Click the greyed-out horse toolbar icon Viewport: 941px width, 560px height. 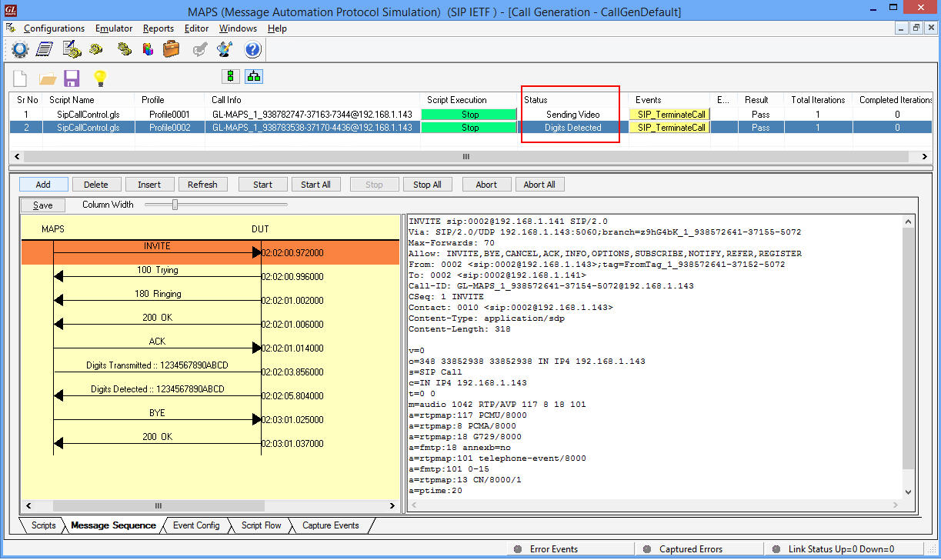point(200,50)
